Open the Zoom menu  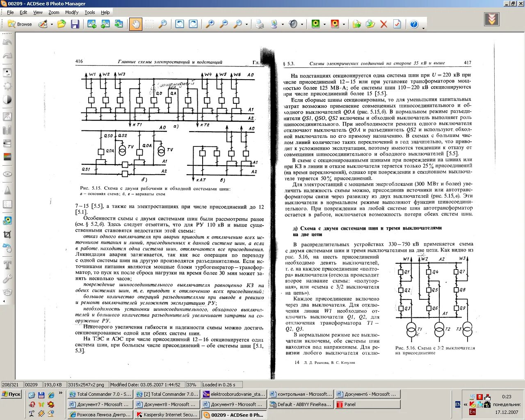coord(54,12)
